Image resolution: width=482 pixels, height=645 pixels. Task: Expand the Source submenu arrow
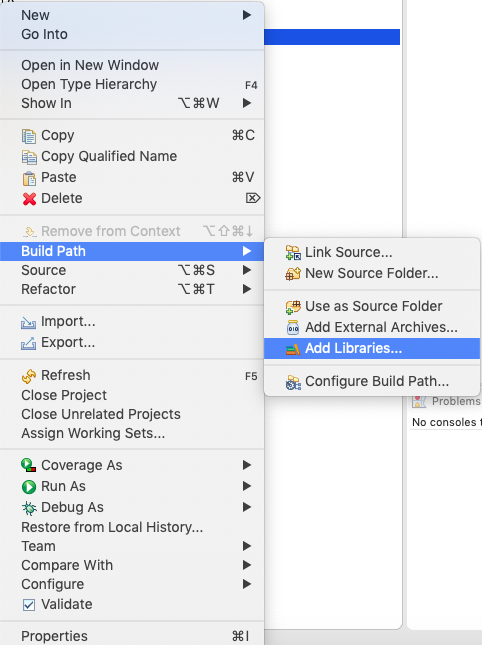point(247,270)
